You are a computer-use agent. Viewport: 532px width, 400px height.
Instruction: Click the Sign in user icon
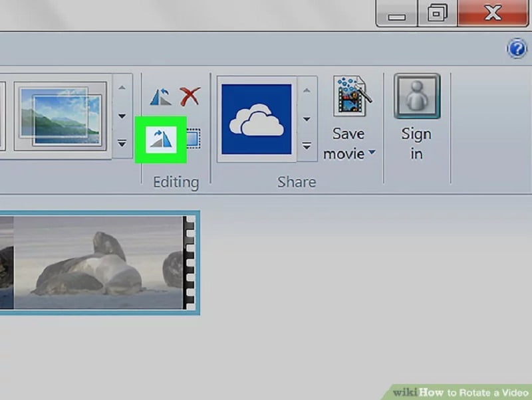(417, 96)
